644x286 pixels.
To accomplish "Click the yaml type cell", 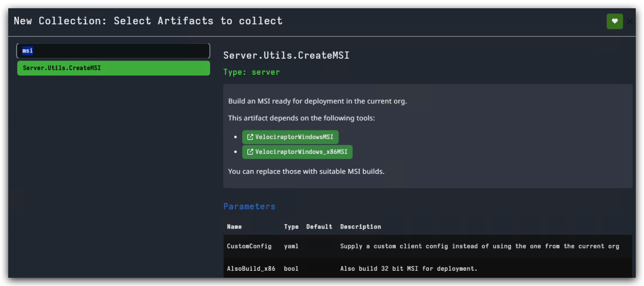I will [291, 246].
